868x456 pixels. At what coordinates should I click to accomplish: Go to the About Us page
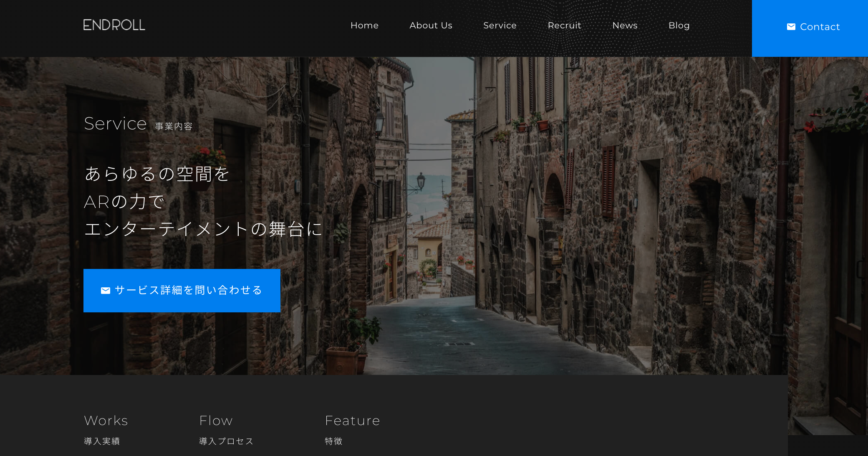tap(431, 25)
